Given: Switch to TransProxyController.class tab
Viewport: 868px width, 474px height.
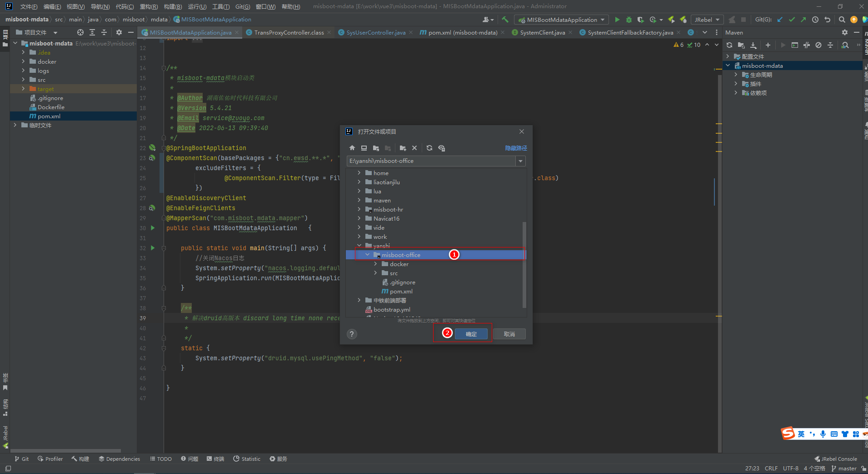Looking at the screenshot, I should point(289,32).
